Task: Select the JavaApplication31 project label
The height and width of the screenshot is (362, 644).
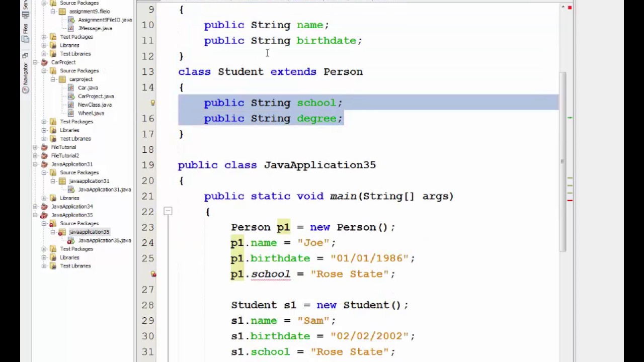Action: tap(72, 164)
